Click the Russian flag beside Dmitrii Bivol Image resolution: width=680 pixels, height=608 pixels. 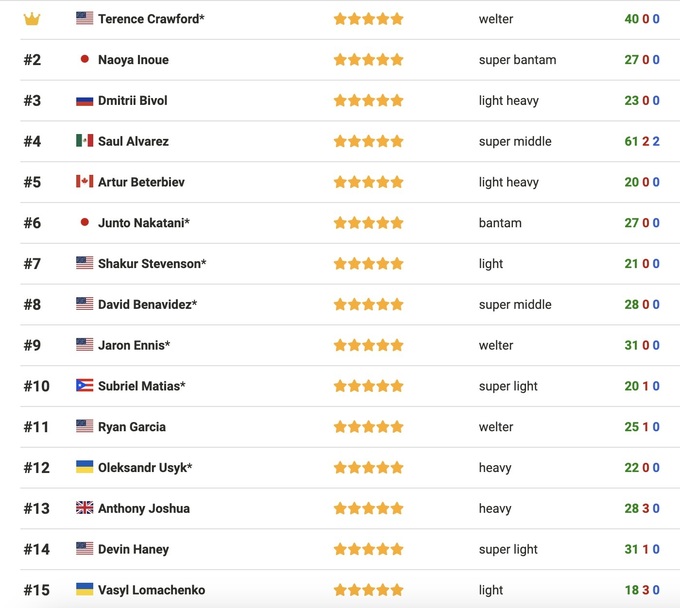click(85, 101)
